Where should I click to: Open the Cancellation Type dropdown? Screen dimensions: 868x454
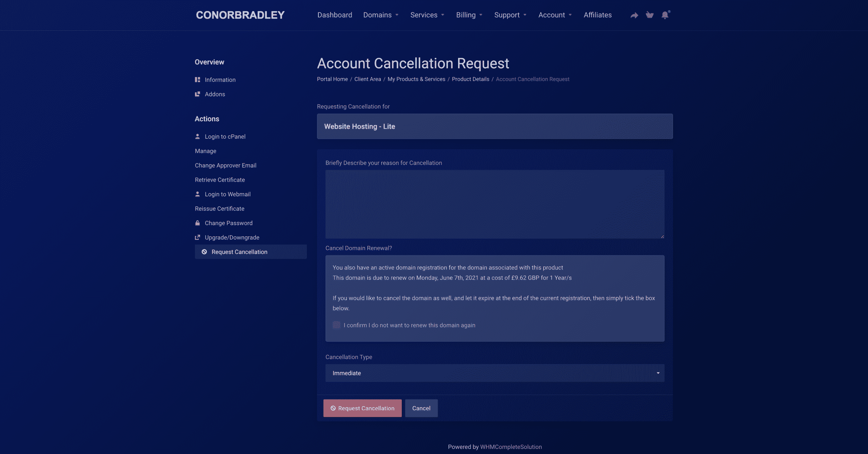click(495, 373)
